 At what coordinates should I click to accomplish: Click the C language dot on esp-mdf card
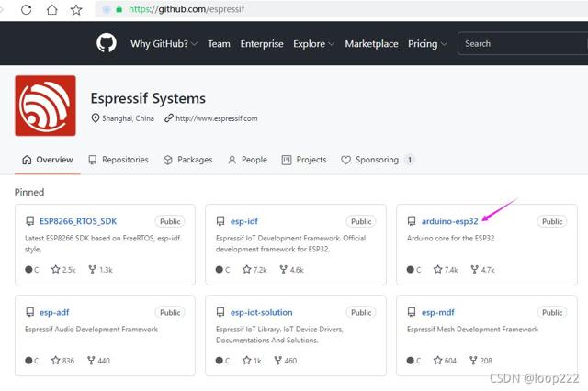click(411, 361)
